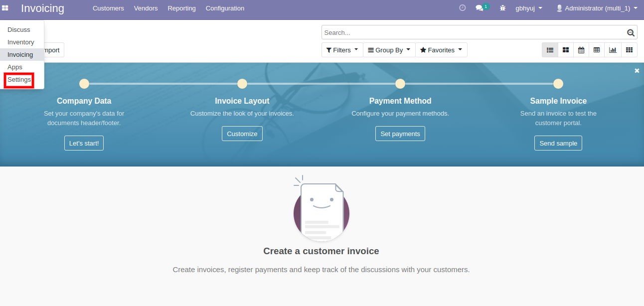Switch to calendar view
Viewport: 644px width, 306px height.
581,50
